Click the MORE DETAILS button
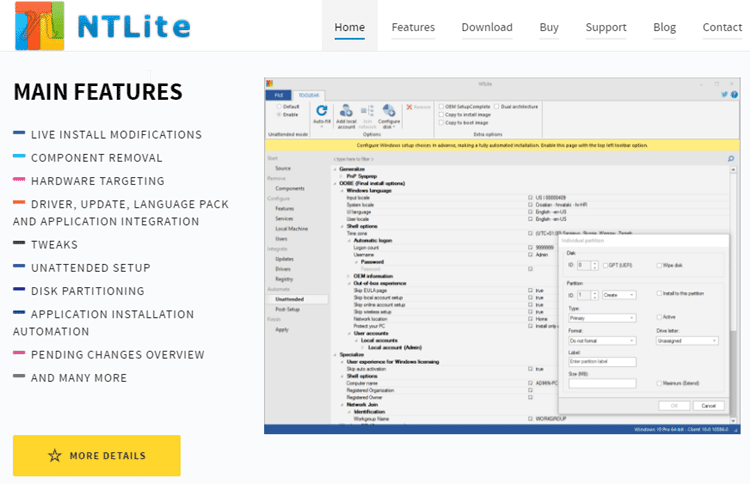The height and width of the screenshot is (484, 750). (97, 456)
